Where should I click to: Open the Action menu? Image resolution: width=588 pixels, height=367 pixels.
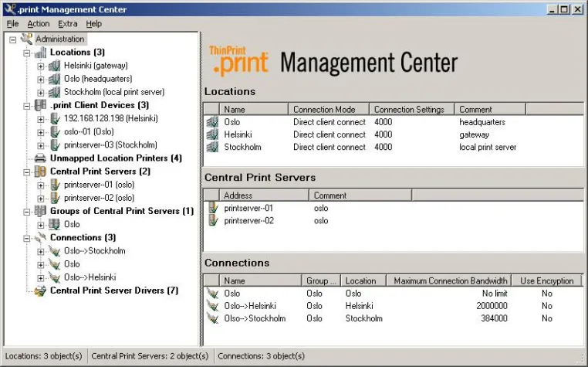coord(39,24)
